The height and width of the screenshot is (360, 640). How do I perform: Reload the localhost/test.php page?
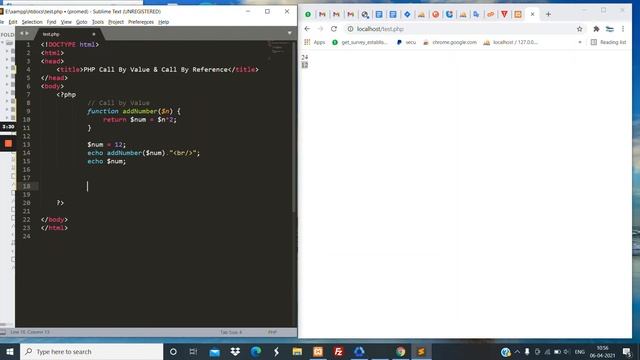click(x=334, y=29)
